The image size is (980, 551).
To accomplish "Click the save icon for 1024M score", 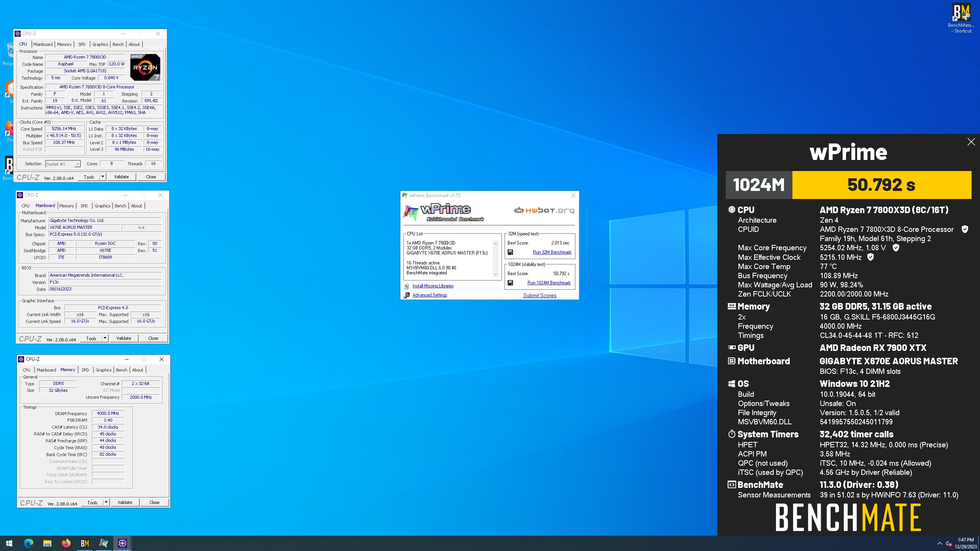I will [510, 283].
